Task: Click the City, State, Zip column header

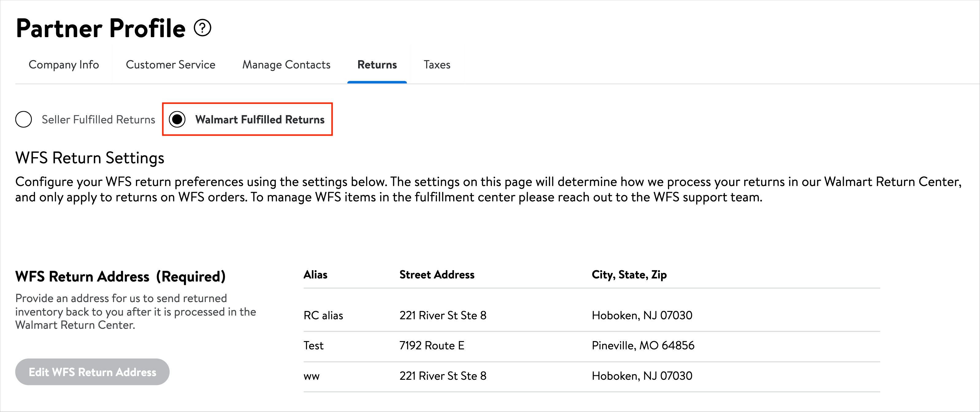Action: pyautogui.click(x=629, y=274)
